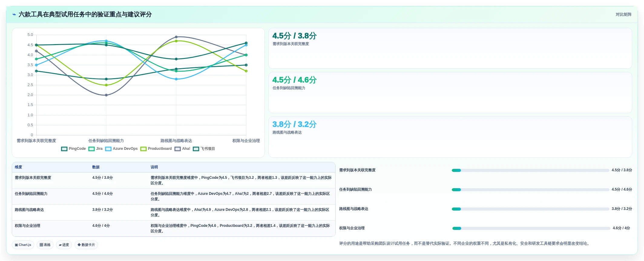Toggle 飞书项目 series in chart legend
This screenshot has width=644, height=261.
(x=204, y=149)
